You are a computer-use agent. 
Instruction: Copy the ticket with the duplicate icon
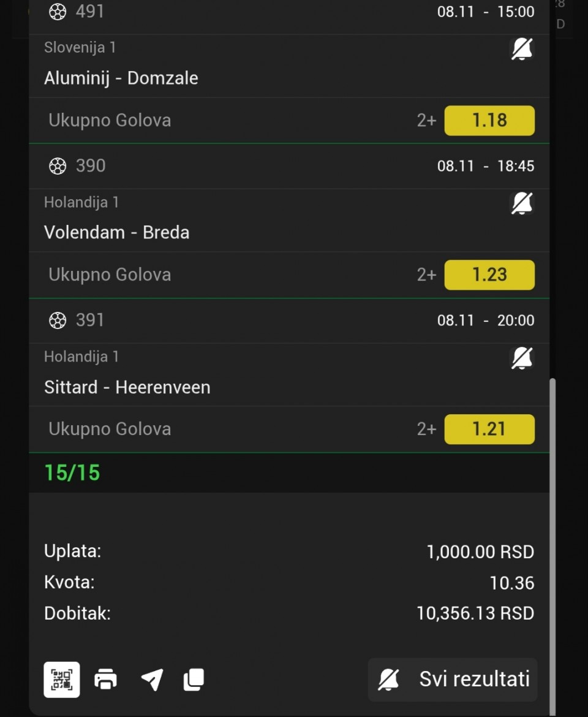point(194,680)
